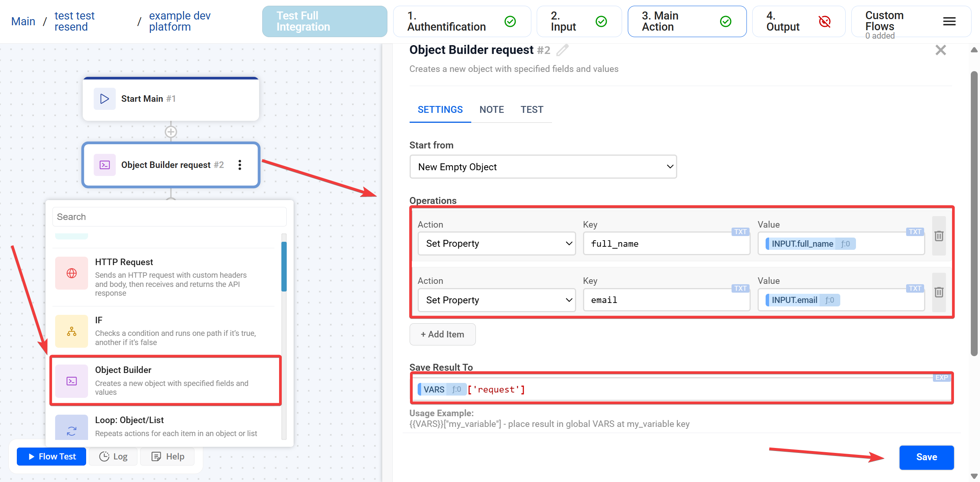Click the pencil rename icon beside the title
Viewport: 980px width, 482px height.
click(x=562, y=50)
